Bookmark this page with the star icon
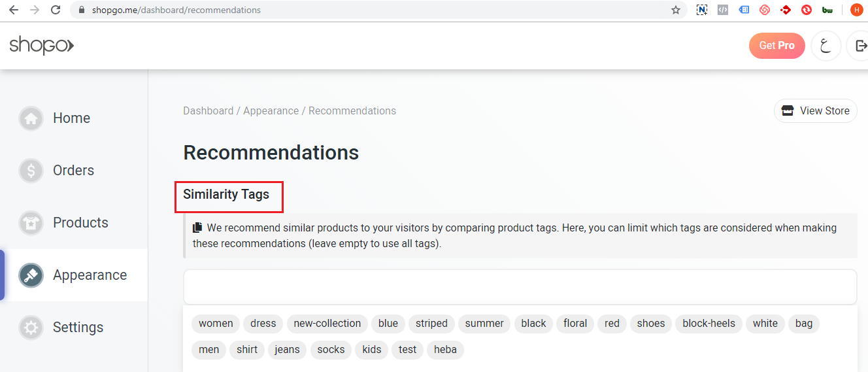The height and width of the screenshot is (372, 868). coord(676,10)
